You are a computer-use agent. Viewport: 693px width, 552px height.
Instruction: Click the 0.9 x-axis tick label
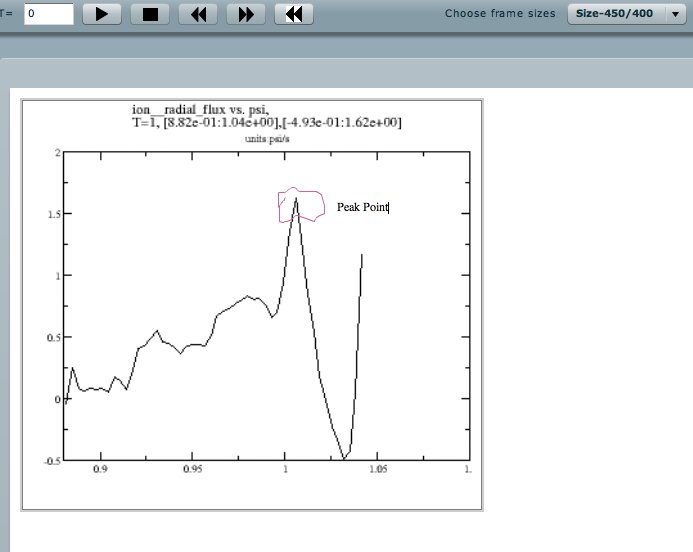pyautogui.click(x=100, y=469)
